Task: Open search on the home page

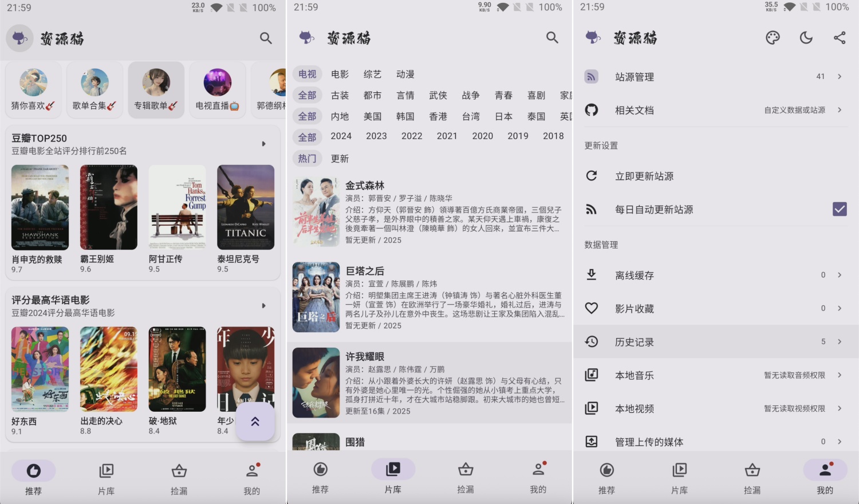Action: [266, 38]
